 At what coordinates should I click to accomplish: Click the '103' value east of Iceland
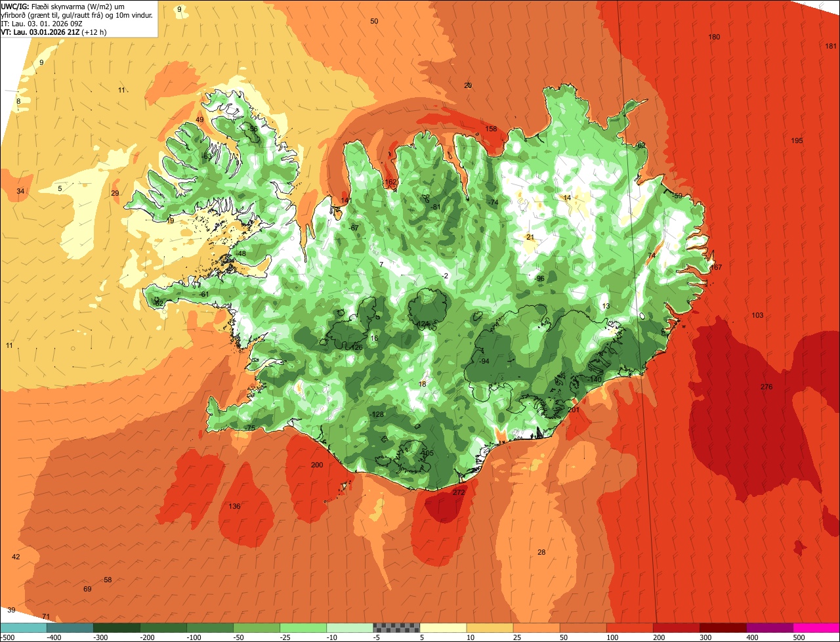[x=757, y=316]
